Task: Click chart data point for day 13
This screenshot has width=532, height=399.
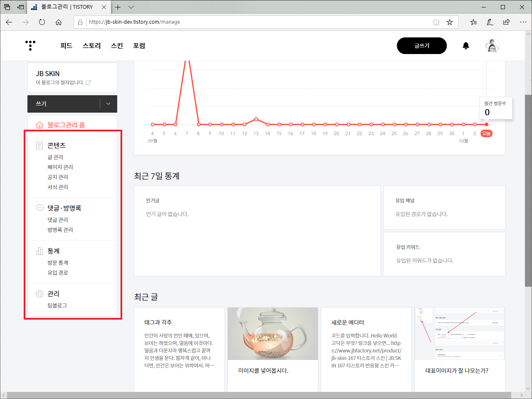Action: pyautogui.click(x=256, y=119)
